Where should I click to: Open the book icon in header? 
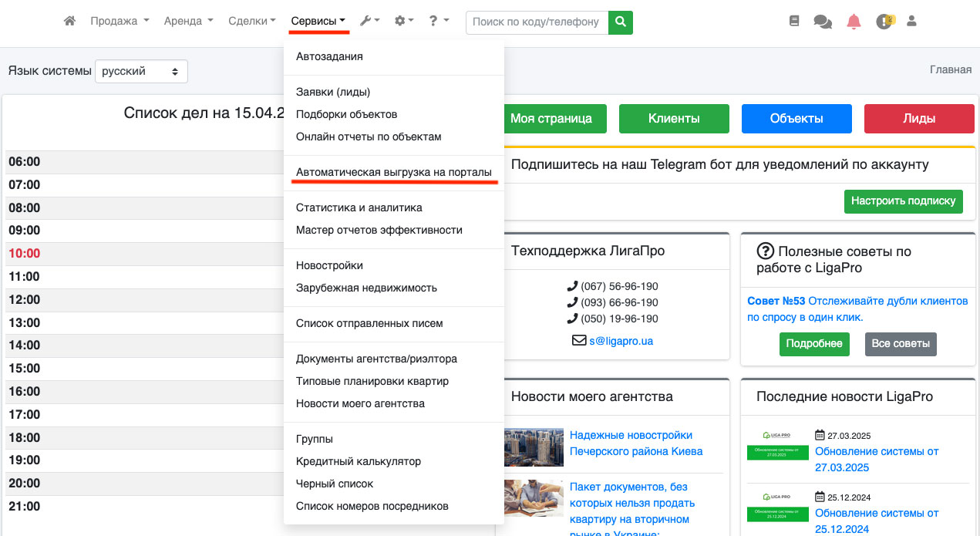click(x=795, y=22)
